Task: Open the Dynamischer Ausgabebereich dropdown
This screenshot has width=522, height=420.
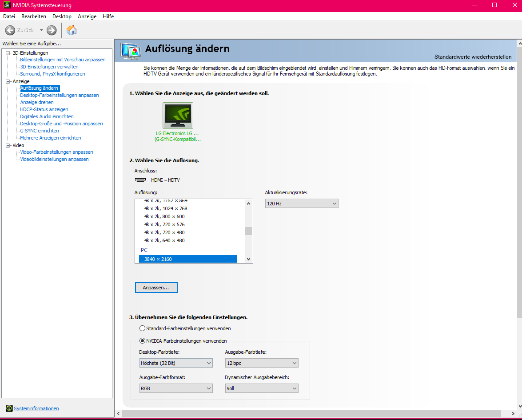Action: click(262, 388)
